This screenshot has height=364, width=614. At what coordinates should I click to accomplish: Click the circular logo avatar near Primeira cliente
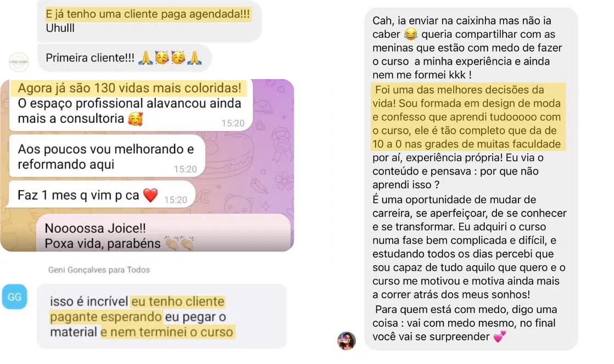pyautogui.click(x=19, y=62)
